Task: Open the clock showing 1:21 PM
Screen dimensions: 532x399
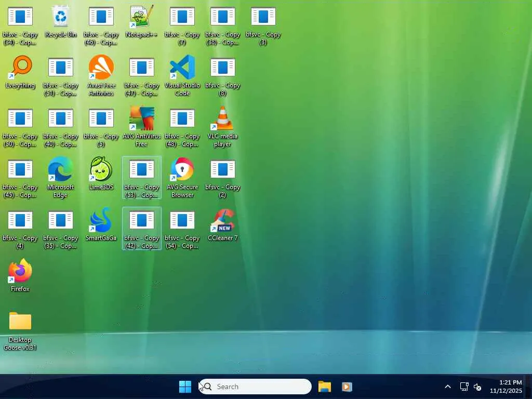Action: [x=506, y=387]
